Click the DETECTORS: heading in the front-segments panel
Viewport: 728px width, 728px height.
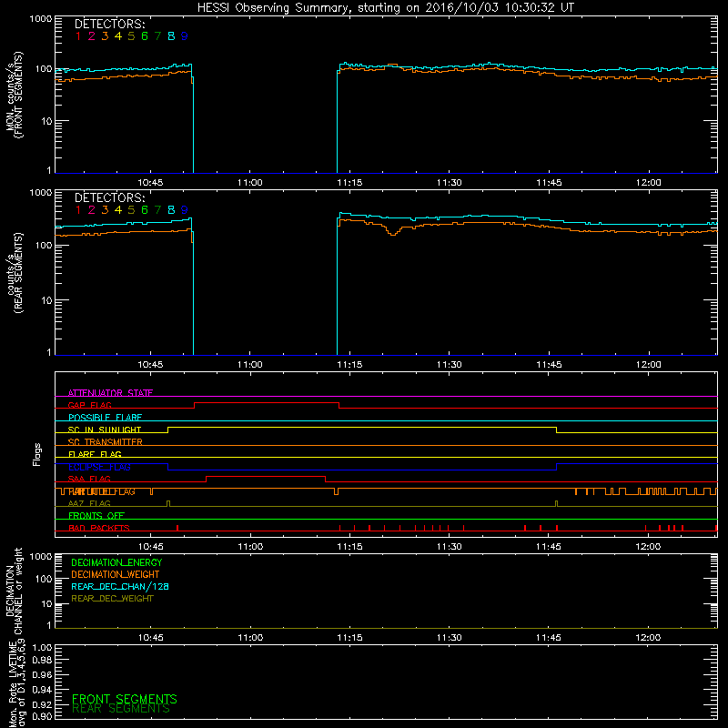(110, 24)
